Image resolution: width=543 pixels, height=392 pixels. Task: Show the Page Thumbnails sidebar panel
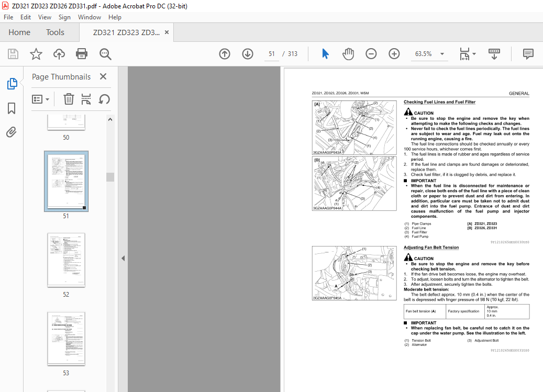click(12, 84)
